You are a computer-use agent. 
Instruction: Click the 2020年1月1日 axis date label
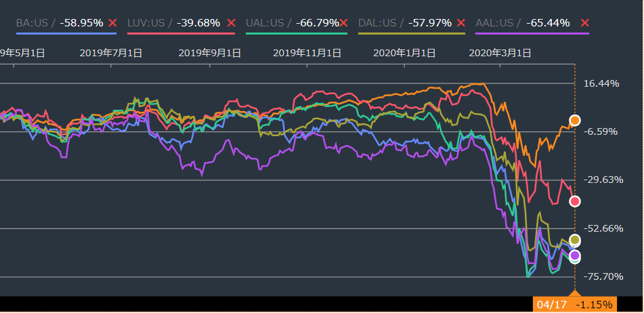[404, 53]
